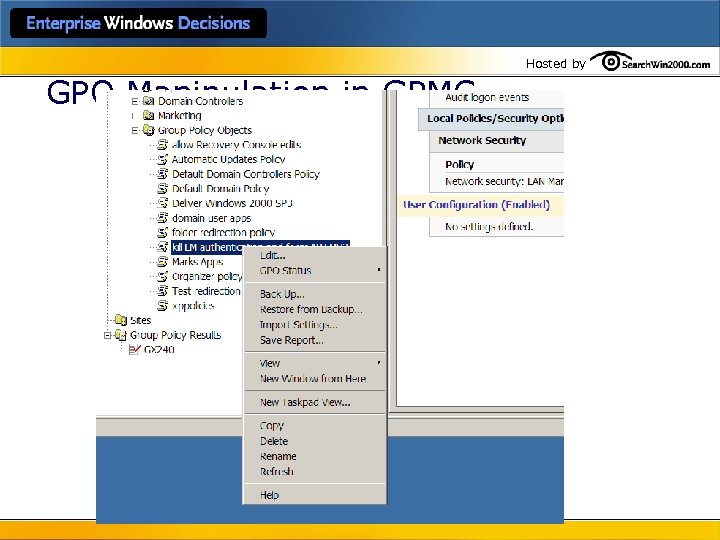Click the Audit logon events row
The height and width of the screenshot is (540, 720).
pyautogui.click(x=487, y=97)
